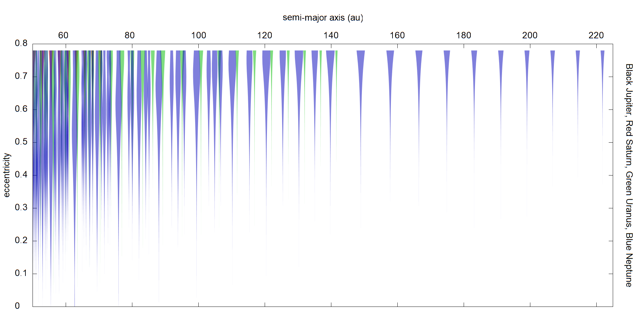644x322 pixels.
Task: Click the y-axis tick label "0.1"
Action: tap(21, 273)
